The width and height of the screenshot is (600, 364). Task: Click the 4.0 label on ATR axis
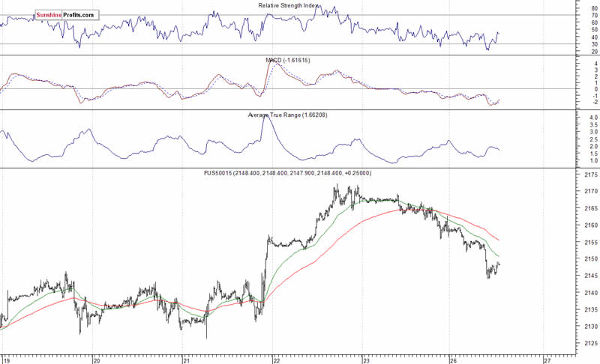click(x=594, y=118)
